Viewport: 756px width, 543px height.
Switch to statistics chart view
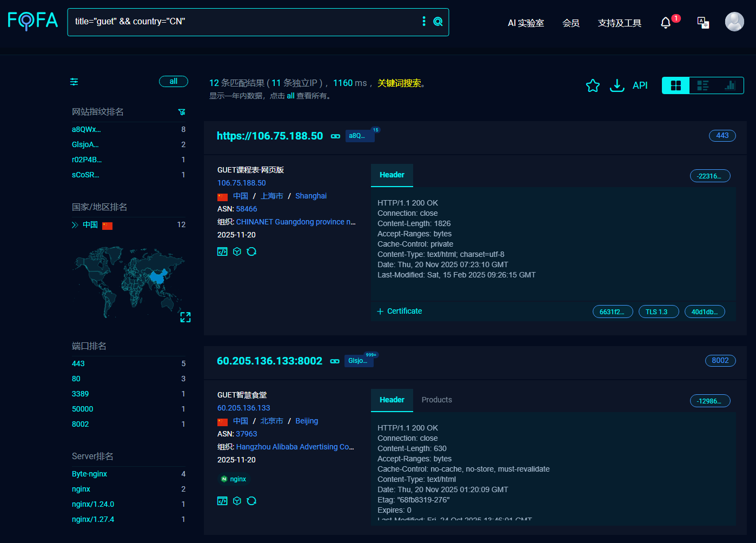coord(730,85)
